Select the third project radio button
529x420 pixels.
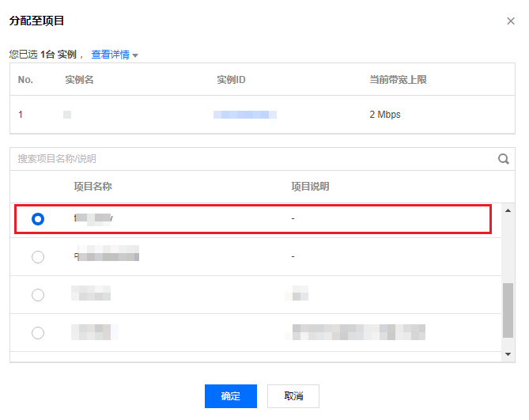tap(38, 295)
